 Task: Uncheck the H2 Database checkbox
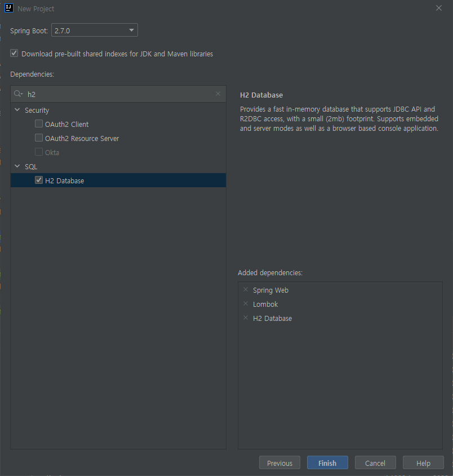tap(39, 180)
